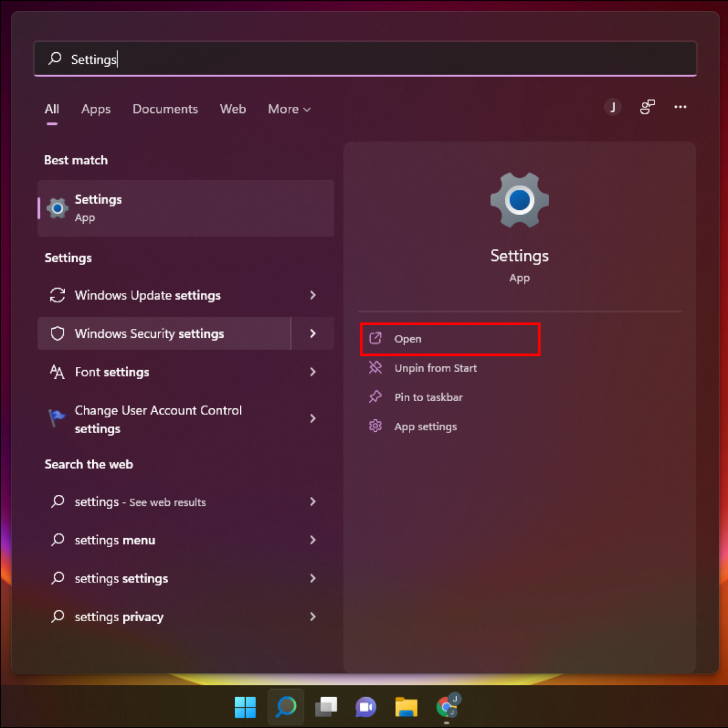Expand the settings privacy web suggestion chevron
Screen dimensions: 728x728
pyautogui.click(x=312, y=616)
